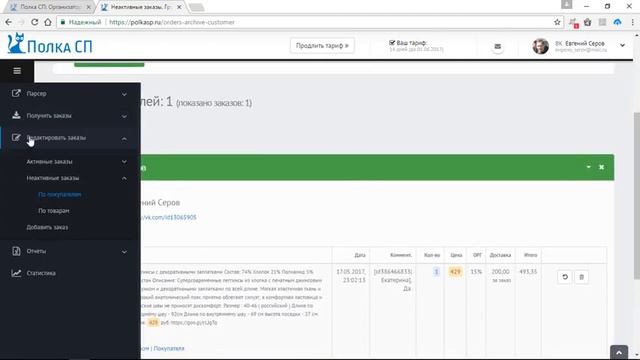Click the Отчеты report icon
The image size is (640, 360).
click(16, 251)
